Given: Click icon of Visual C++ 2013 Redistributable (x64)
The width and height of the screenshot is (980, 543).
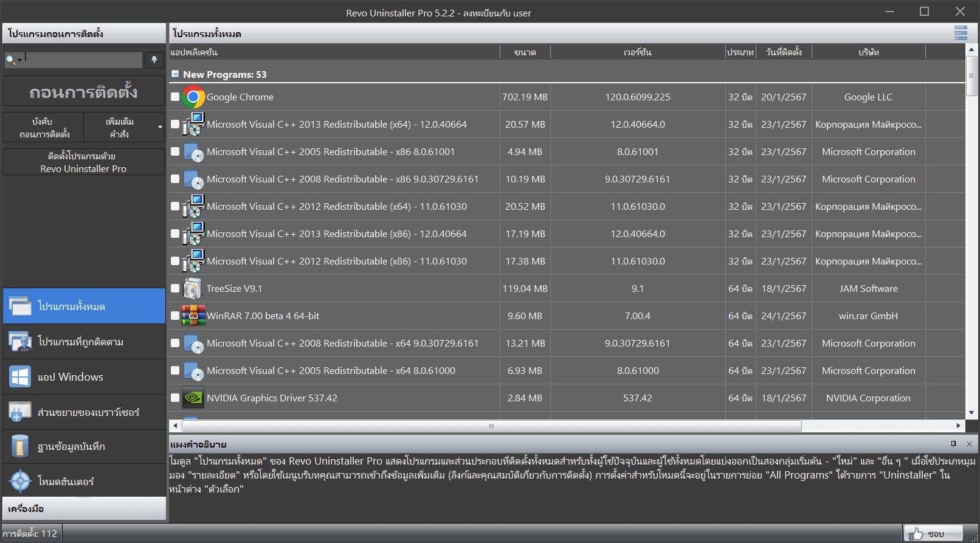Looking at the screenshot, I should [x=193, y=124].
